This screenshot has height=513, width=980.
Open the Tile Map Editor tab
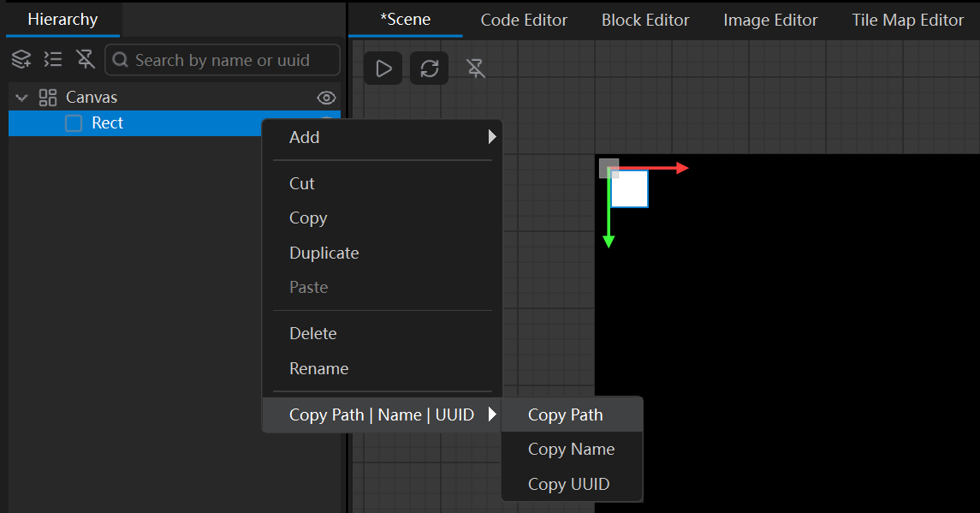tap(907, 20)
